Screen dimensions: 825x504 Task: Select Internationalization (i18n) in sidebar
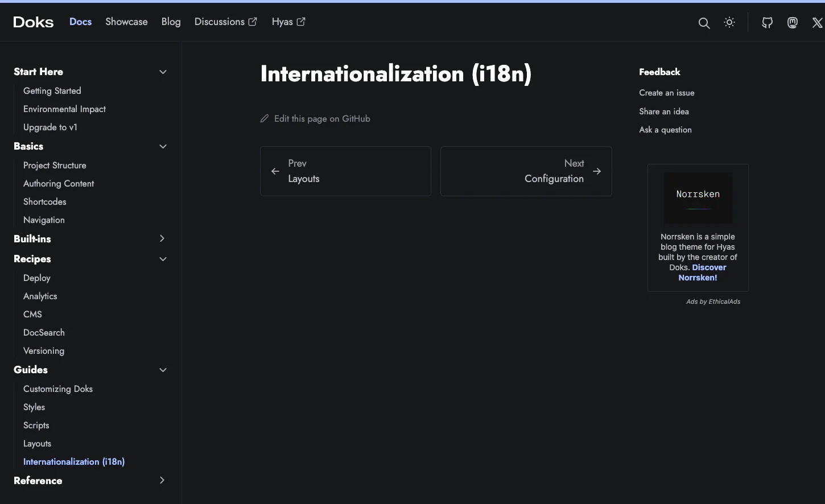[x=74, y=461]
